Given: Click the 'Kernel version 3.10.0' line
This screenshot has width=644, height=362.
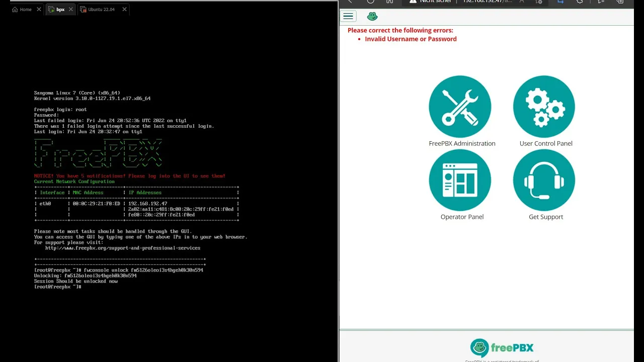Looking at the screenshot, I should click(x=93, y=99).
